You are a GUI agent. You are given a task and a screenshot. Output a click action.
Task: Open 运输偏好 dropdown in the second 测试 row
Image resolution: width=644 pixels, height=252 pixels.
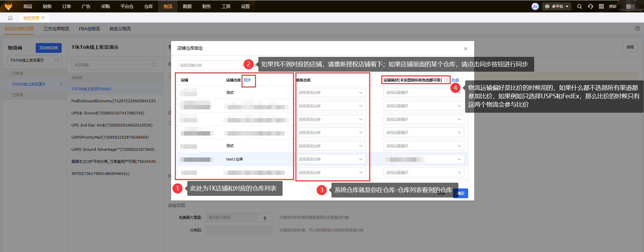click(424, 146)
